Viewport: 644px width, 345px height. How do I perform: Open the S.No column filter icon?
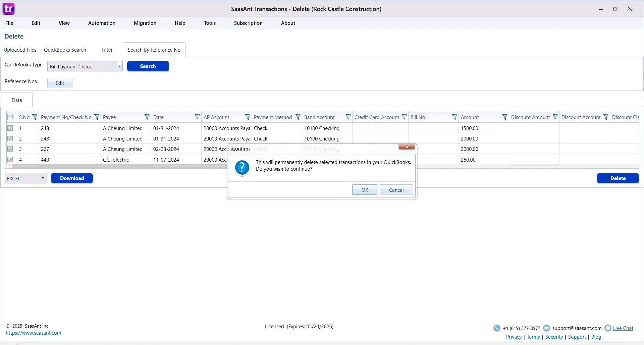(35, 117)
